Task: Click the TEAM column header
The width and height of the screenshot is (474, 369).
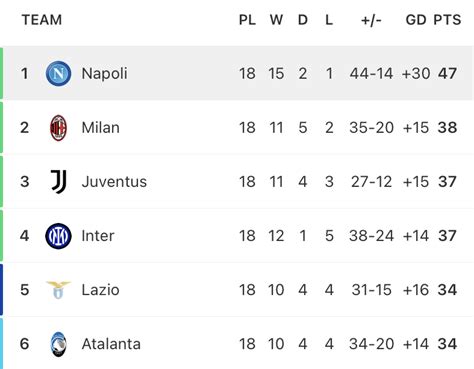Action: tap(42, 20)
